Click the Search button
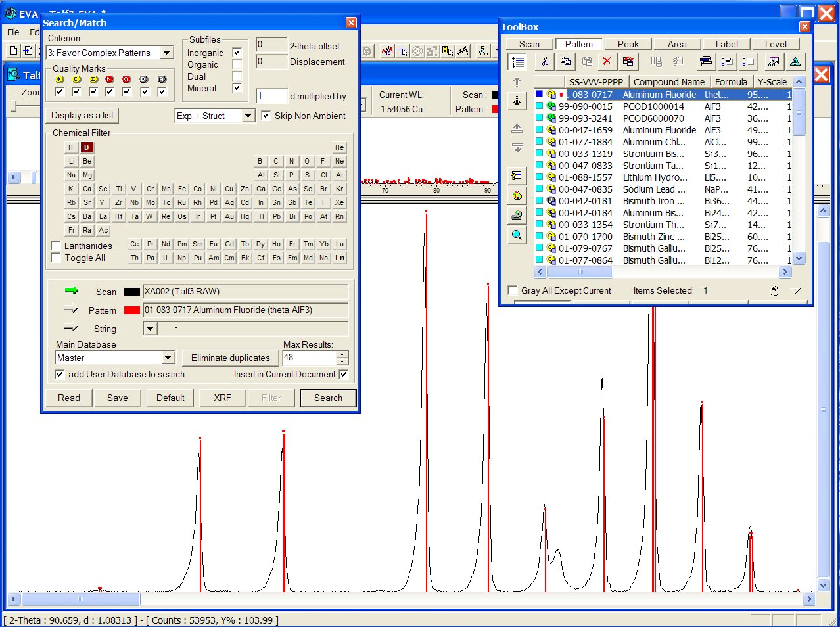Viewport: 840px width, 627px height. (328, 398)
